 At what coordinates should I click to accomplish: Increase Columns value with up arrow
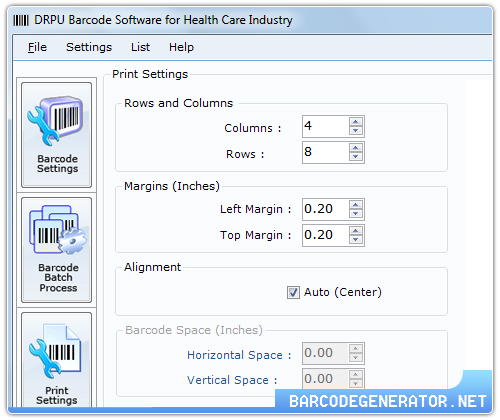pyautogui.click(x=356, y=122)
